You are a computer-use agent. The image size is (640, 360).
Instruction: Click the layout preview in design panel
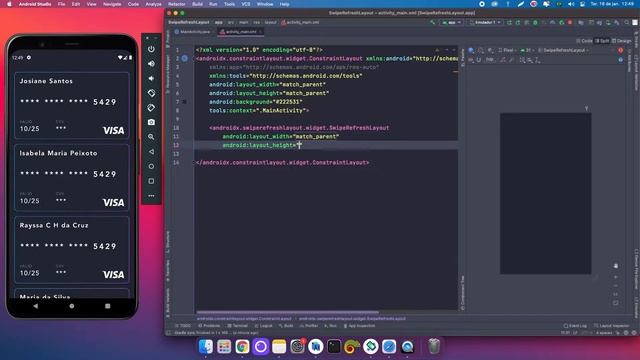[546, 193]
